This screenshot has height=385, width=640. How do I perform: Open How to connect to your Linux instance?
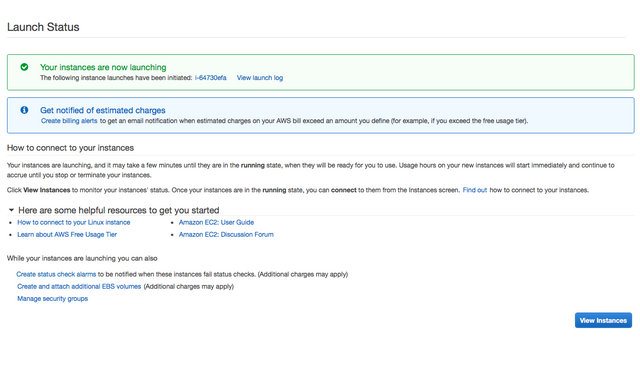(74, 223)
